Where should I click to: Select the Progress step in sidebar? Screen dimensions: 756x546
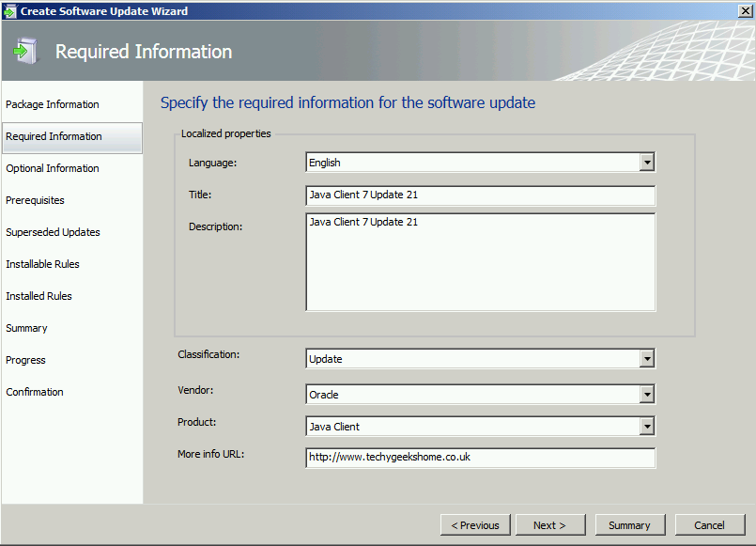[25, 360]
